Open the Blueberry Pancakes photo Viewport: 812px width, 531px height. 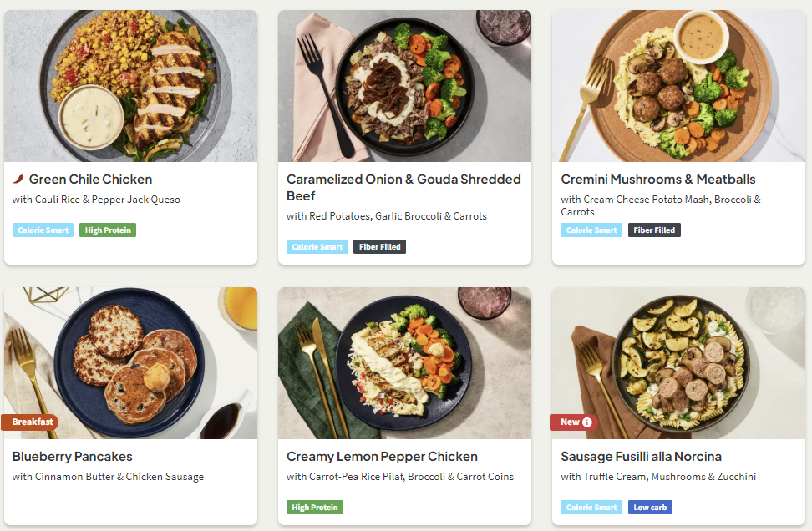(x=130, y=363)
